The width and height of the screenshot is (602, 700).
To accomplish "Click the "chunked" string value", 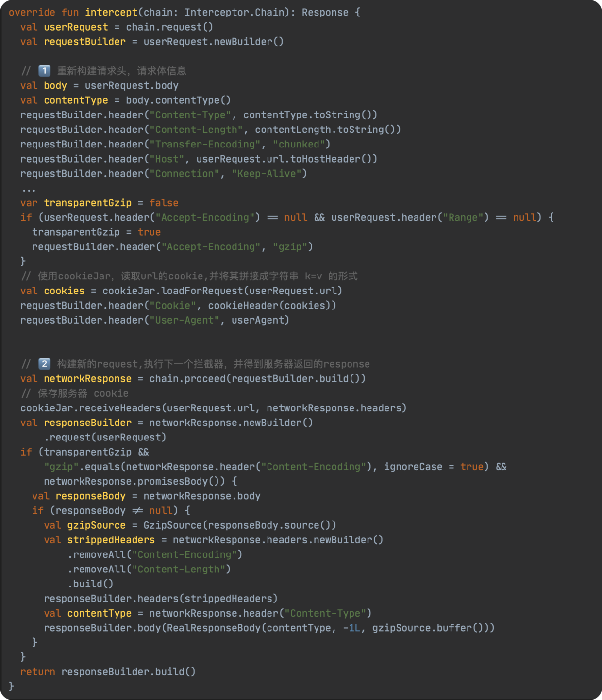I will [299, 144].
